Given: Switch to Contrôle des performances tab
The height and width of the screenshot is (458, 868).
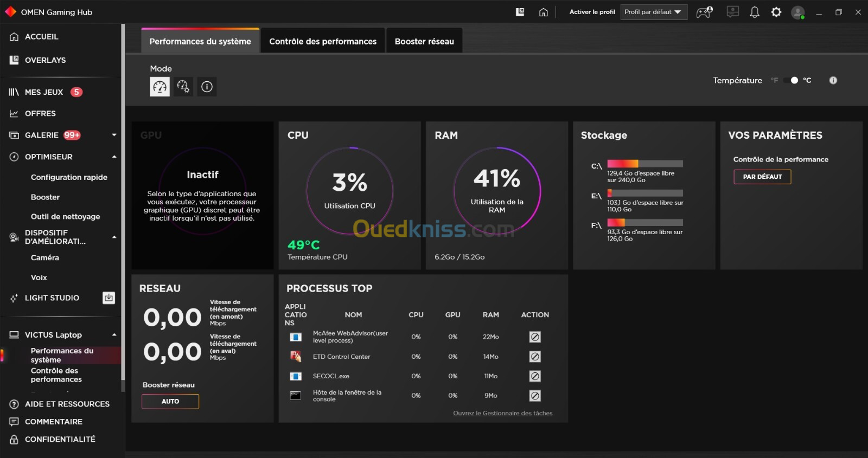Looking at the screenshot, I should pos(323,41).
